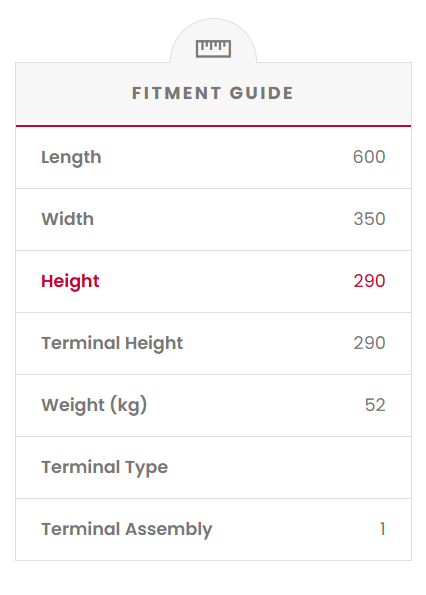
Task: Select the Terminal Type row label
Action: [x=104, y=468]
